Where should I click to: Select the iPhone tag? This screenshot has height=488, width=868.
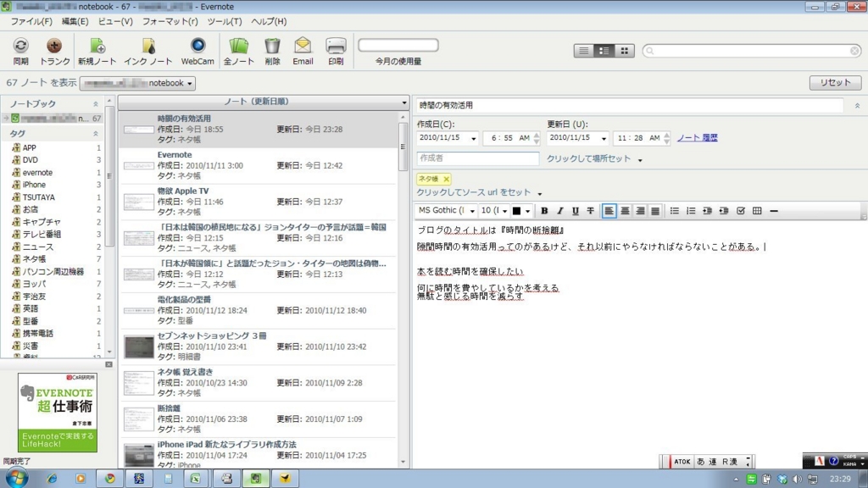click(x=34, y=185)
